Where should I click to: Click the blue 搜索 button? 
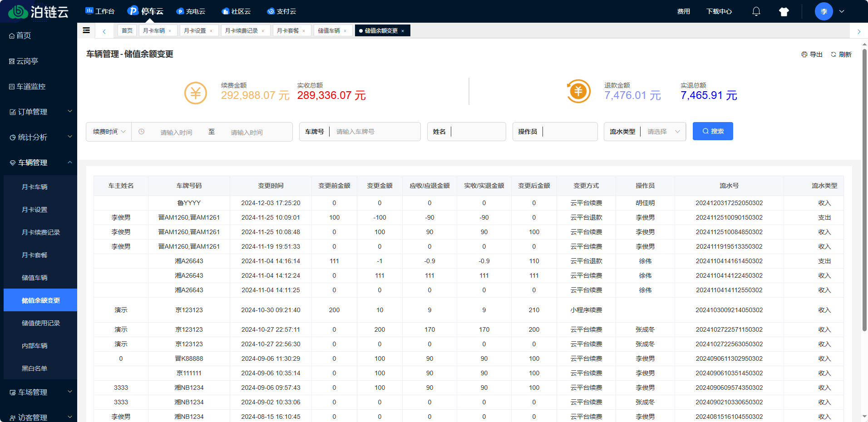coord(713,131)
